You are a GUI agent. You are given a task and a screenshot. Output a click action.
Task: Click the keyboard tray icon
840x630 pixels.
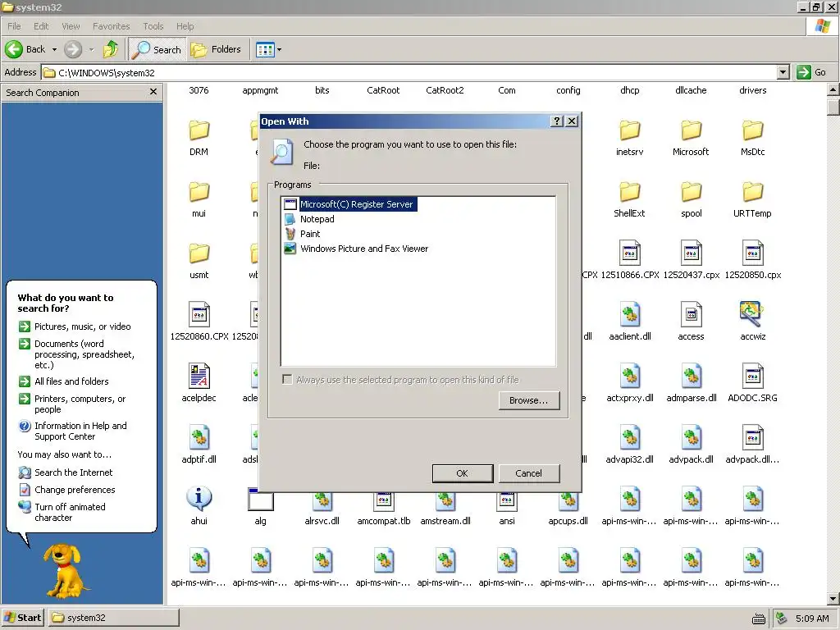coord(759,619)
